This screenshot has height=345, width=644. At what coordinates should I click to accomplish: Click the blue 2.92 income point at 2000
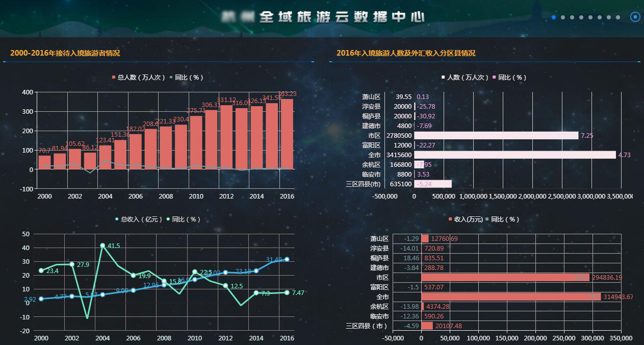click(x=41, y=299)
